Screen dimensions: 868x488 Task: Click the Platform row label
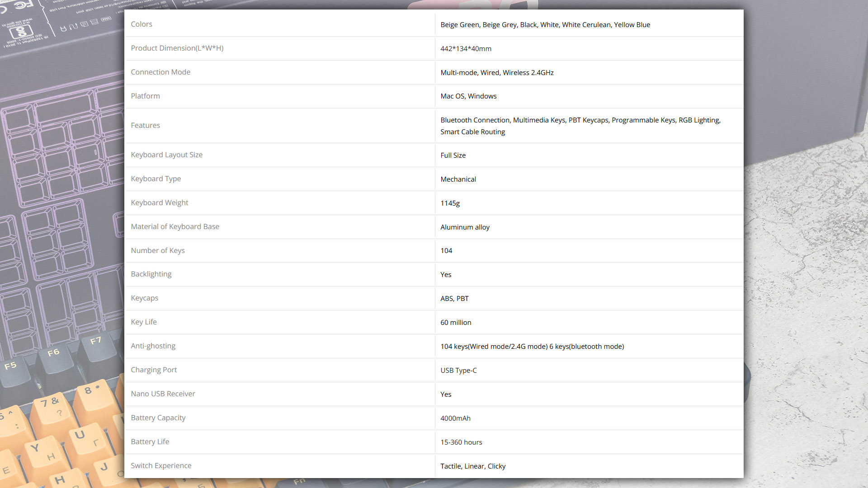coord(145,96)
